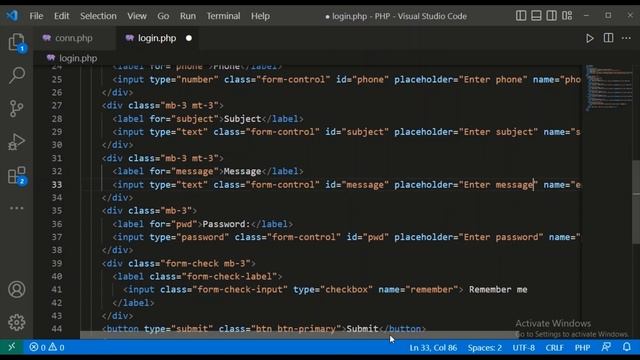
Task: Toggle primary side bar layout icon
Action: 521,16
